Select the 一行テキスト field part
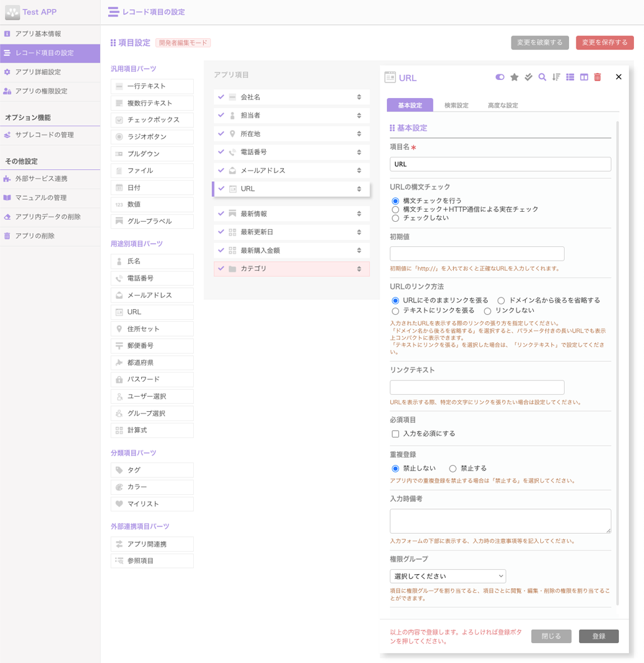The image size is (644, 663). 152,86
